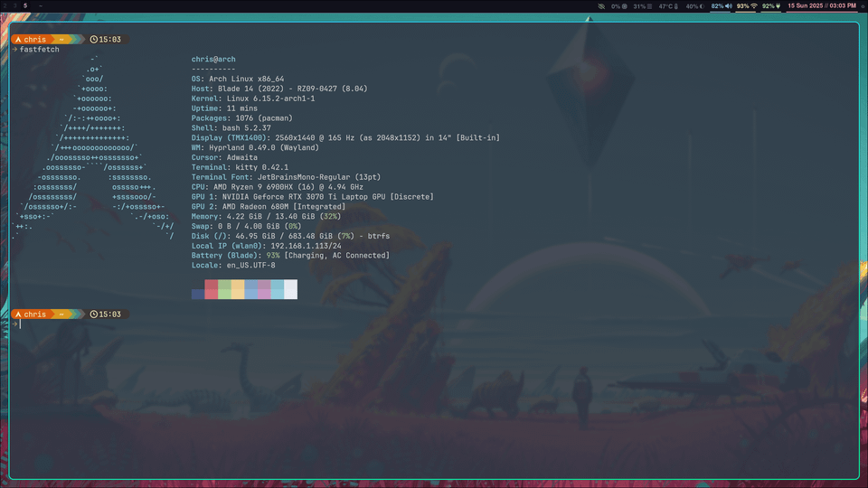
Task: Switch to workspace 3 in the bar
Action: coord(15,6)
